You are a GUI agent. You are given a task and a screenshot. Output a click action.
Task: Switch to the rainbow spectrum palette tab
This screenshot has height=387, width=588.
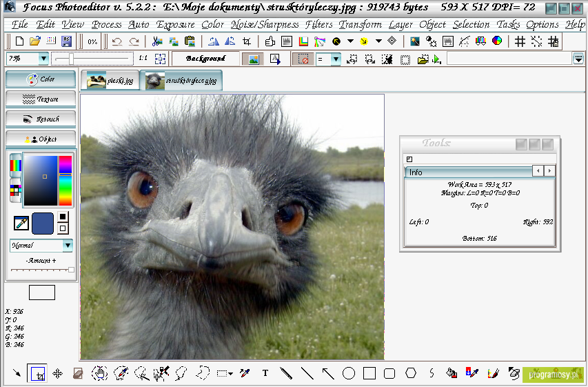15,166
